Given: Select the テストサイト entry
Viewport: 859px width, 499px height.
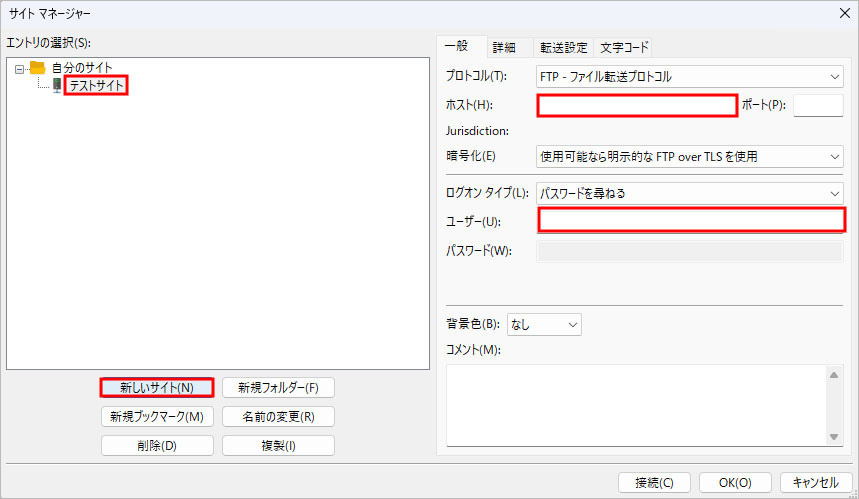Looking at the screenshot, I should [96, 85].
